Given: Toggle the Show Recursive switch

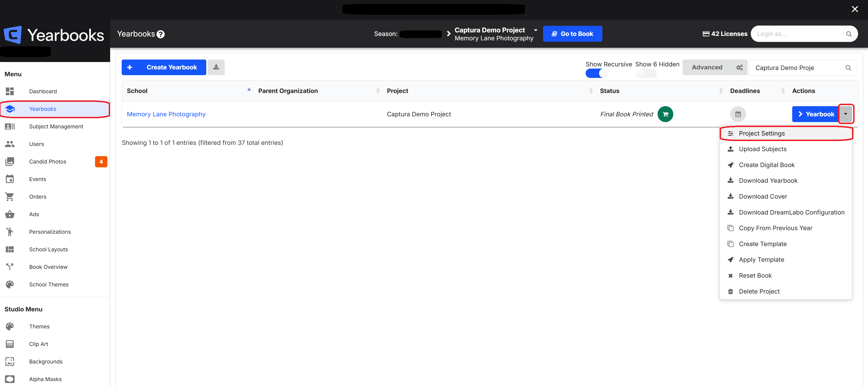Looking at the screenshot, I should tap(596, 73).
